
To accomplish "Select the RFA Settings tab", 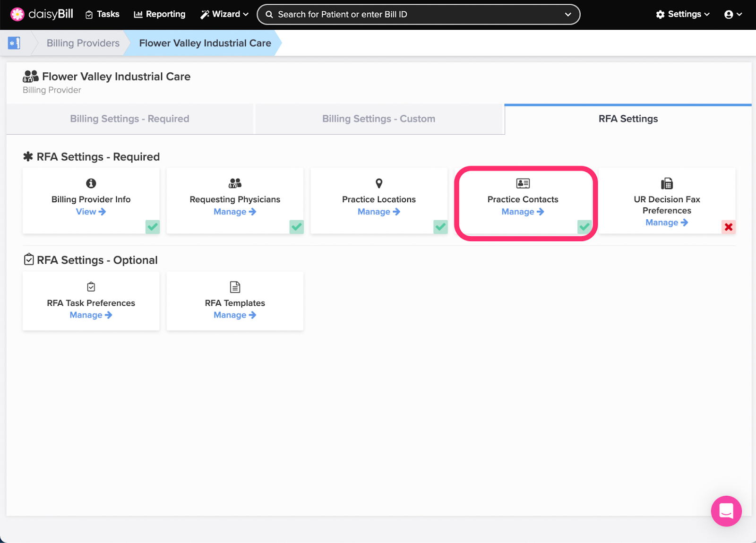I will pyautogui.click(x=628, y=119).
